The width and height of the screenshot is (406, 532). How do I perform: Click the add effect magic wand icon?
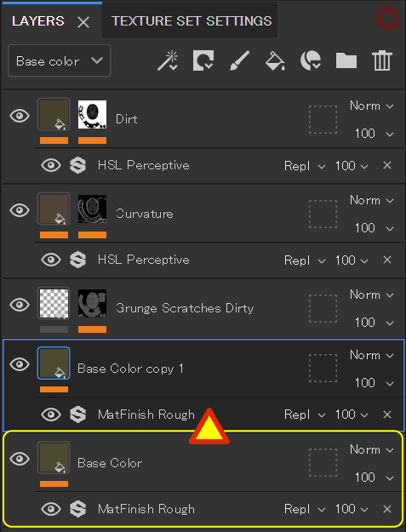click(168, 60)
